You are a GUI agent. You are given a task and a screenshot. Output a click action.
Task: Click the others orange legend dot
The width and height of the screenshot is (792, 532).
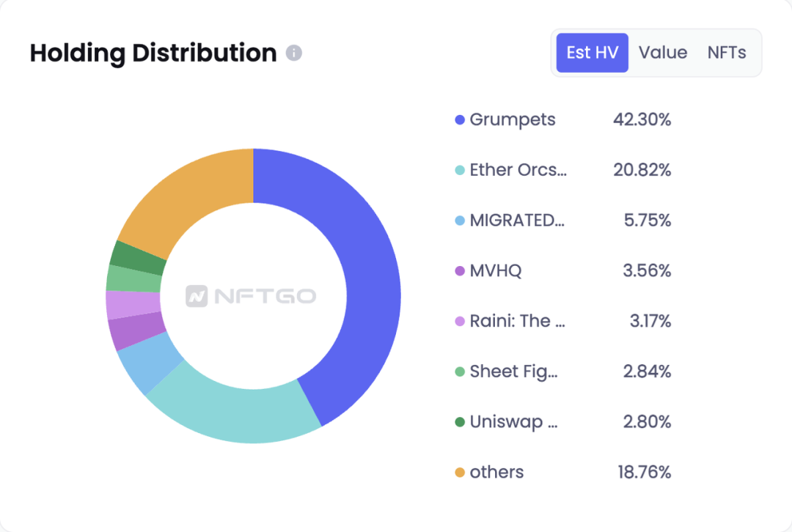coord(460,472)
